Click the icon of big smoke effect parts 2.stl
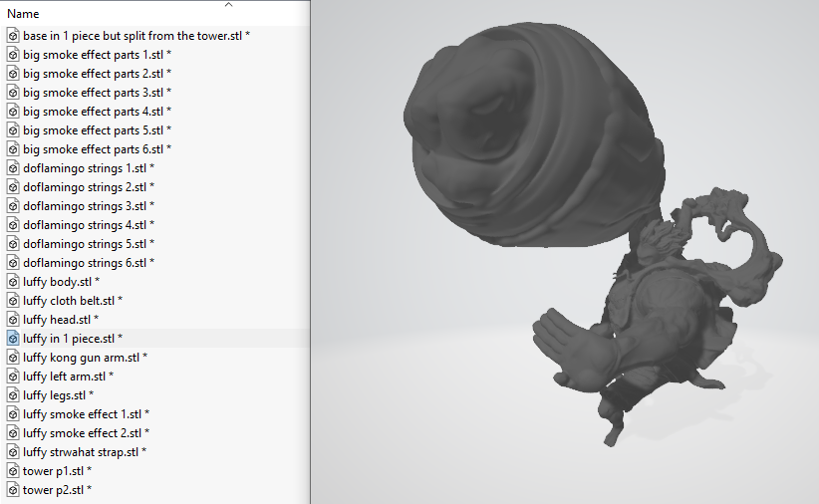 (x=13, y=74)
